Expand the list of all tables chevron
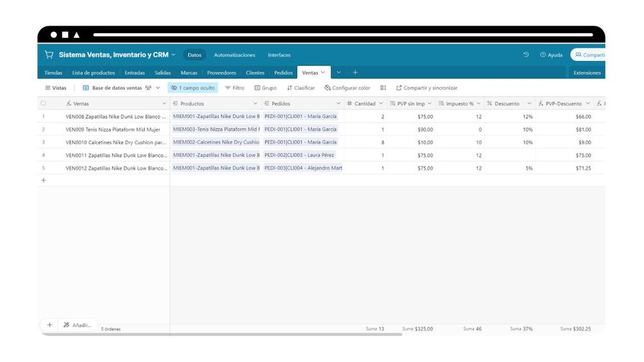 point(338,72)
